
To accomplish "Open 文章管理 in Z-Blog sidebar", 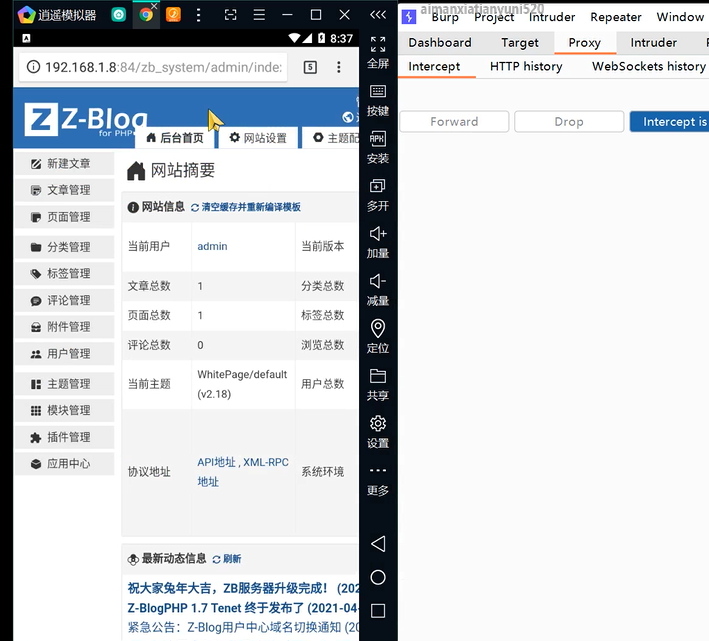I will point(64,190).
